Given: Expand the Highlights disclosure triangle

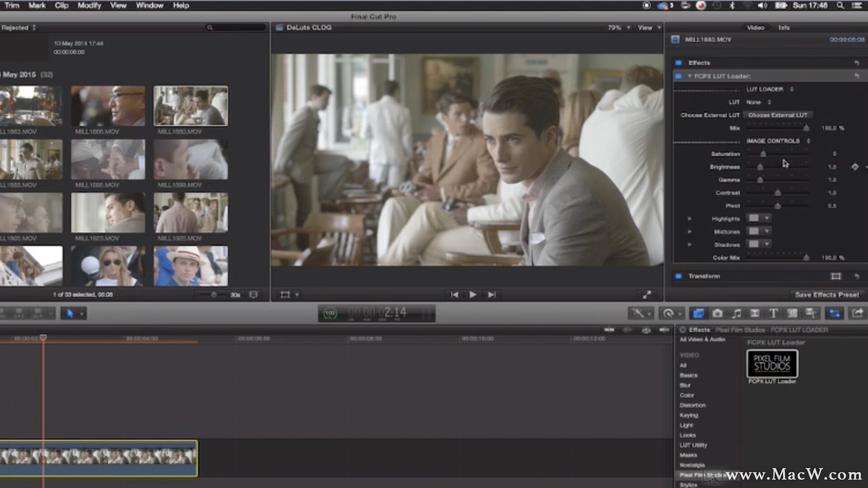Looking at the screenshot, I should tap(689, 219).
